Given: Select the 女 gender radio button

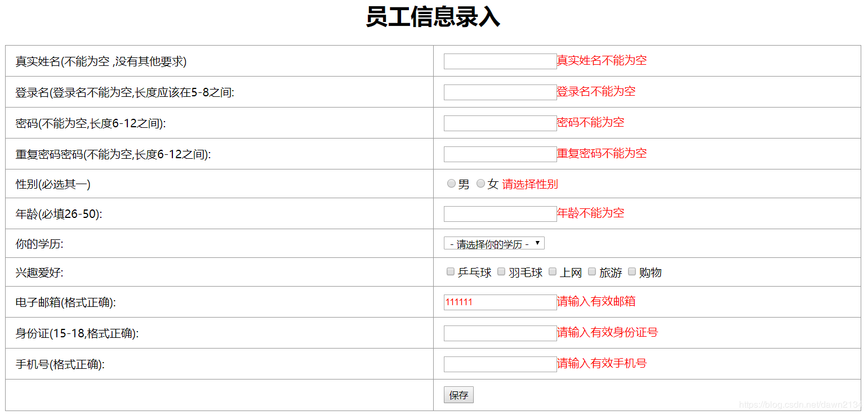Looking at the screenshot, I should (x=480, y=183).
